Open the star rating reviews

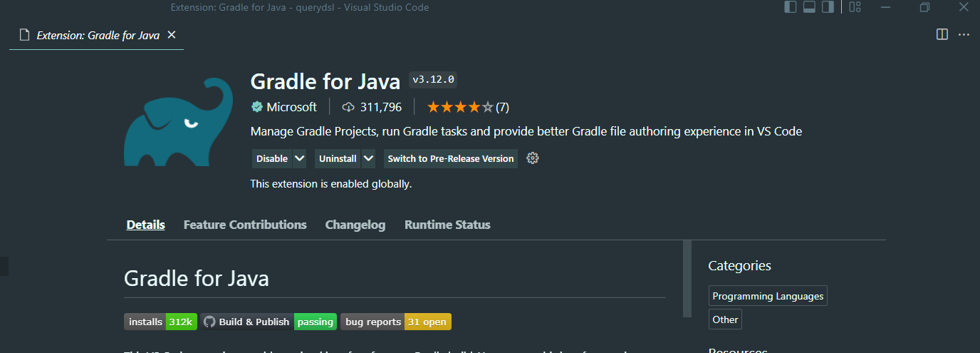[x=467, y=107]
